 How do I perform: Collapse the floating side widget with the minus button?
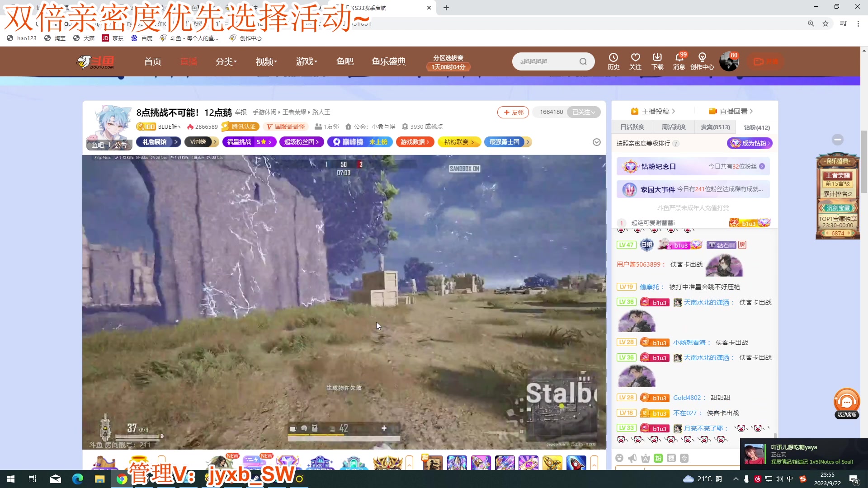pos(838,140)
